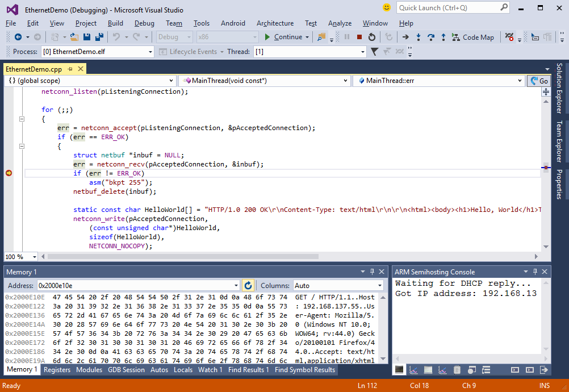
Task: Open Code Map from the toolbar
Action: 473,37
